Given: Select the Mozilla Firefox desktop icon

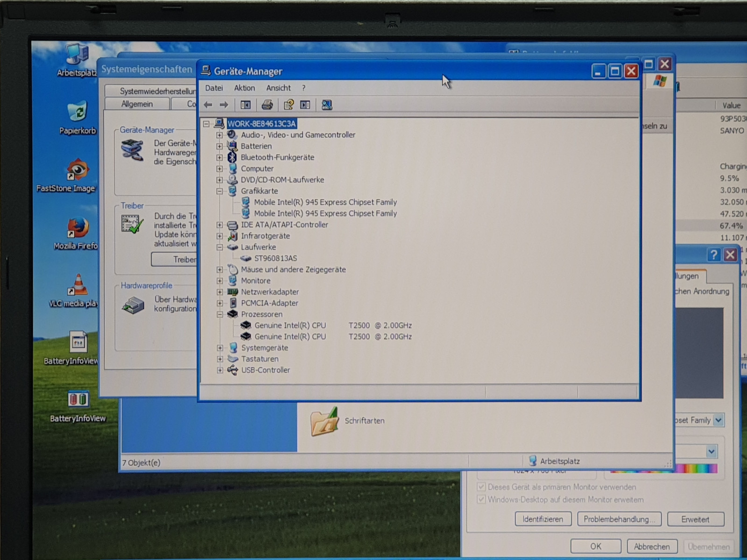Looking at the screenshot, I should (77, 228).
